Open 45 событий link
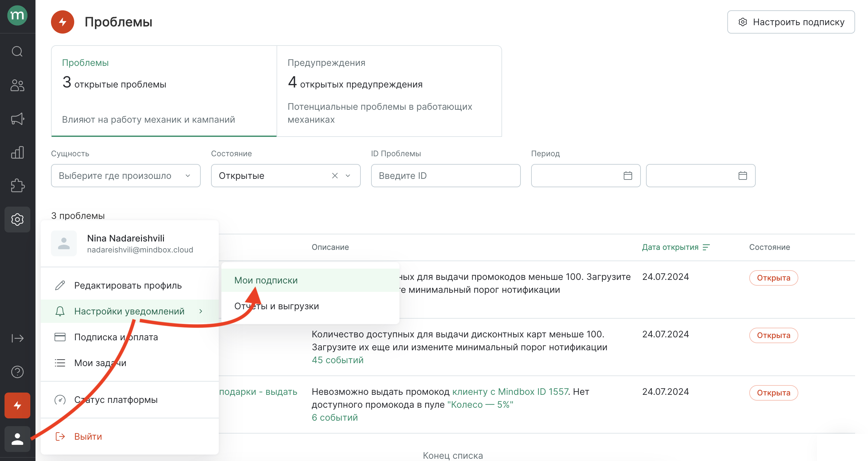Viewport: 868px width, 461px height. pos(337,360)
